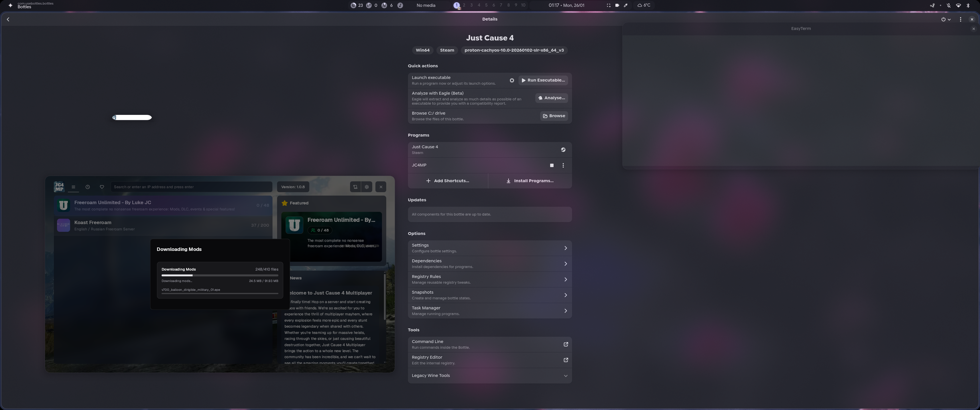The image size is (980, 410).
Task: Click the launch options gear next to Run Executable
Action: 512,80
